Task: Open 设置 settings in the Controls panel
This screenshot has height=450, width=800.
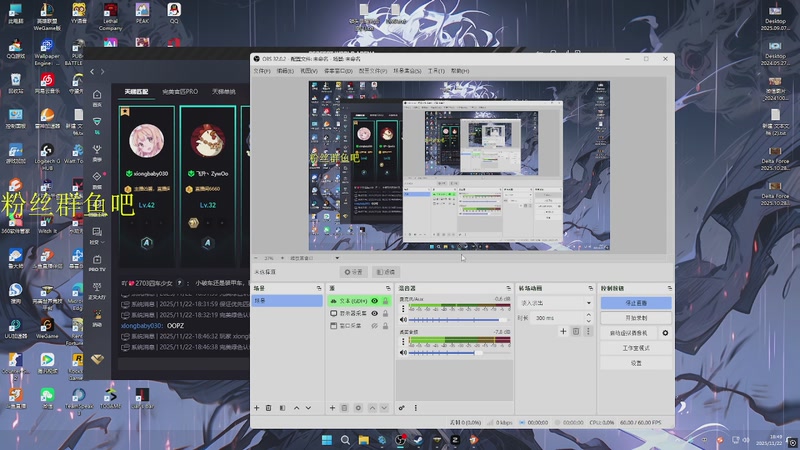Action: [x=636, y=363]
